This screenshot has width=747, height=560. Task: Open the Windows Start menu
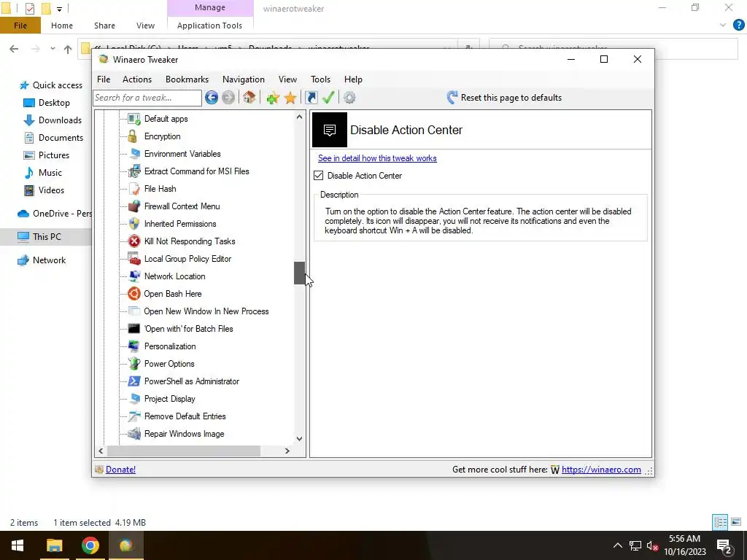(18, 545)
